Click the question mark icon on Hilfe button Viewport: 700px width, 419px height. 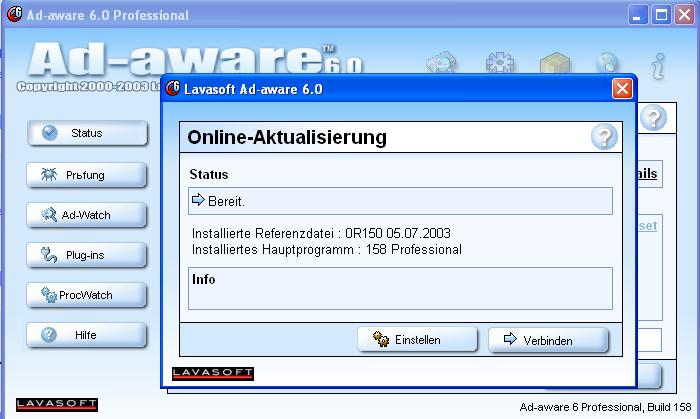pyautogui.click(x=49, y=335)
